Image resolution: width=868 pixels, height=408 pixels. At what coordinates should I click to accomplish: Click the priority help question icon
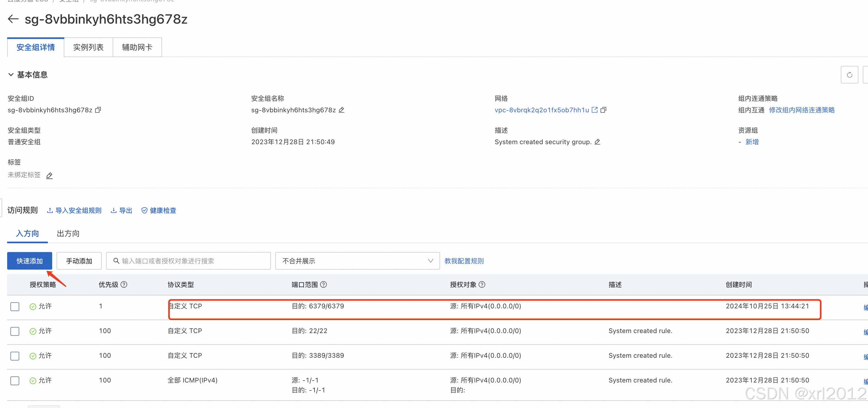tap(124, 285)
